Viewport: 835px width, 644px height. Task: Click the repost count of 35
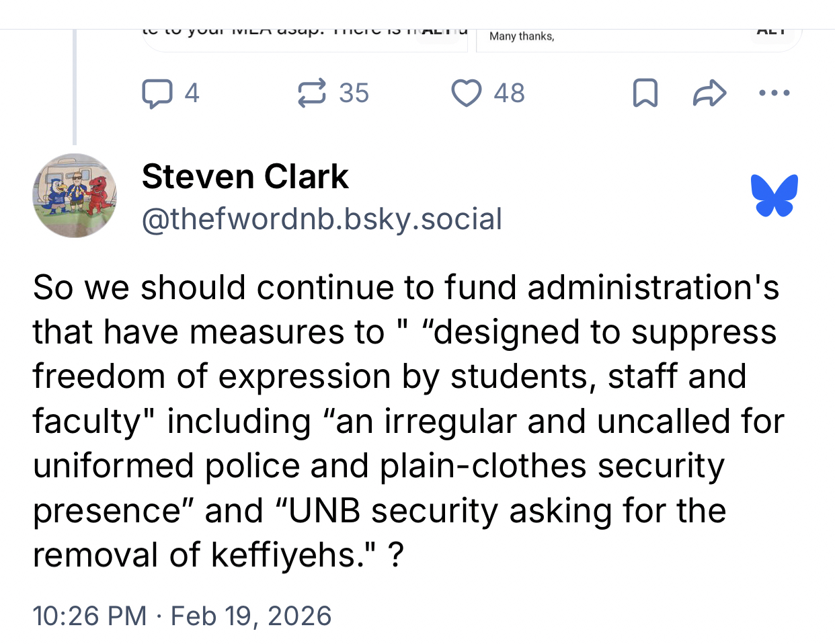[x=354, y=93]
